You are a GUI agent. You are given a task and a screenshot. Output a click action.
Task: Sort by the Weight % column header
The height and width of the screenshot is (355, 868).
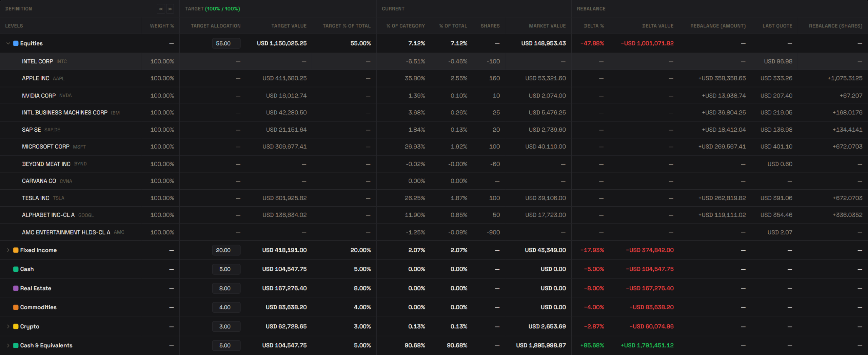tap(162, 26)
